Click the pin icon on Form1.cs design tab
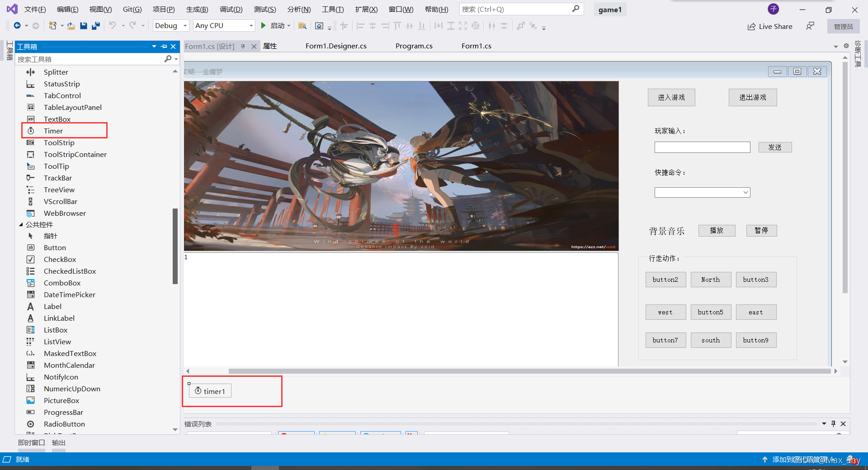 click(x=243, y=46)
